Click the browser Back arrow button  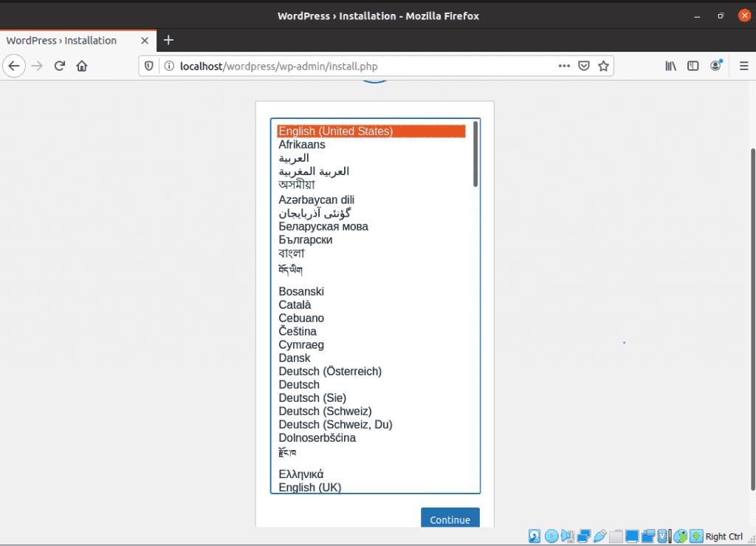coord(14,66)
